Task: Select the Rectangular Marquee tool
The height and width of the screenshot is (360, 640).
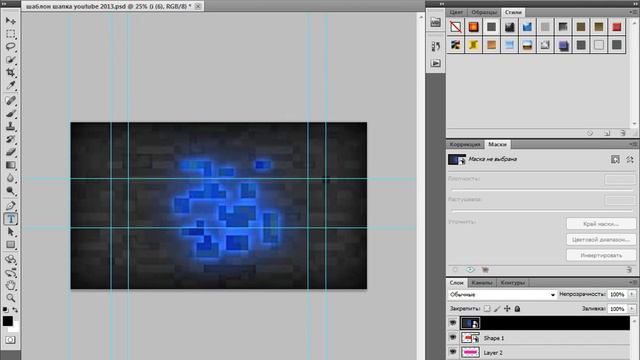Action: click(11, 33)
